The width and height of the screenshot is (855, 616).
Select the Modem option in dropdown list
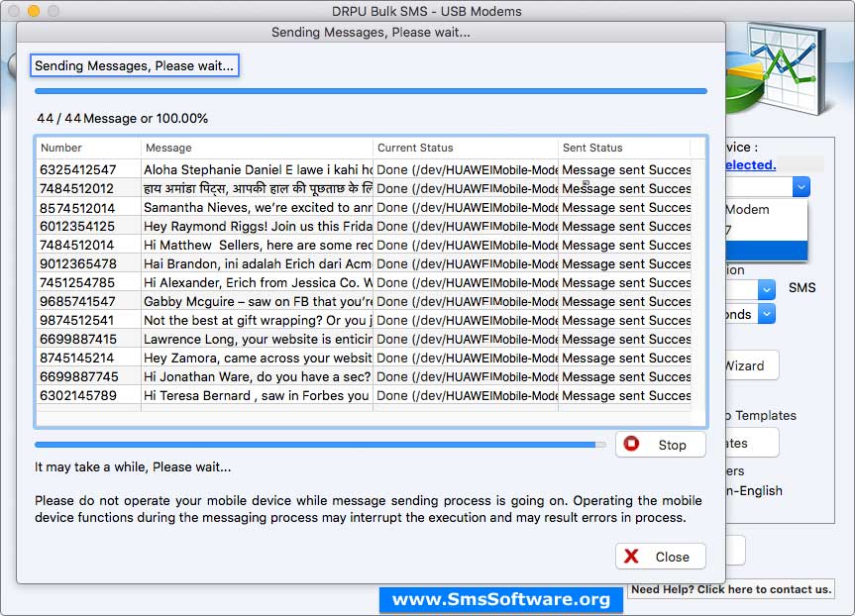click(x=767, y=209)
